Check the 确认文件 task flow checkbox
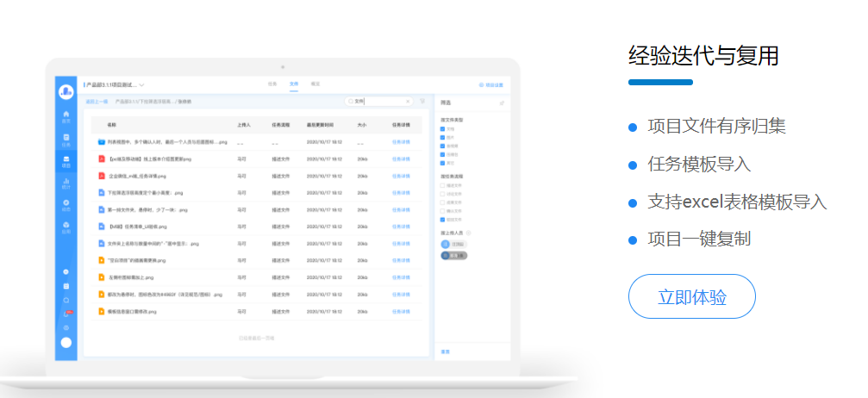Screen dimensions: 868x398 (442, 211)
